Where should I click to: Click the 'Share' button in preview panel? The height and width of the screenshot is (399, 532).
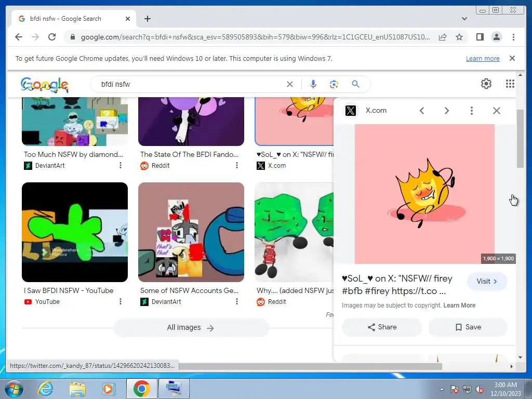[382, 327]
